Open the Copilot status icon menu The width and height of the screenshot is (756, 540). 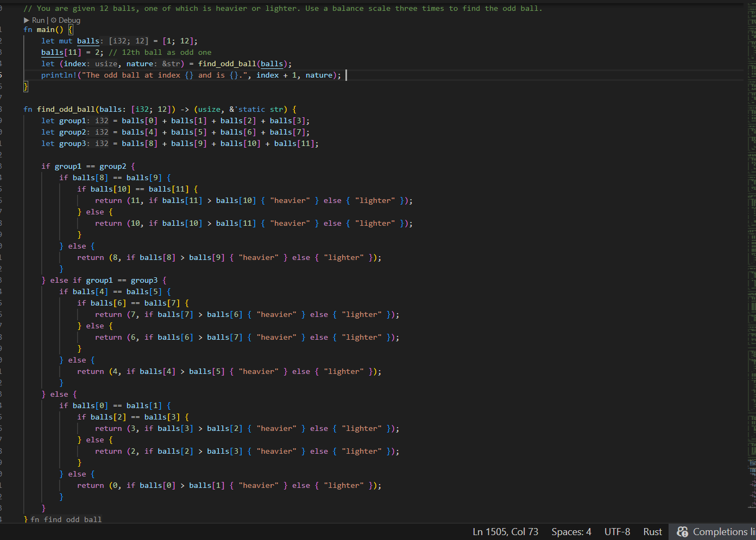tap(683, 532)
